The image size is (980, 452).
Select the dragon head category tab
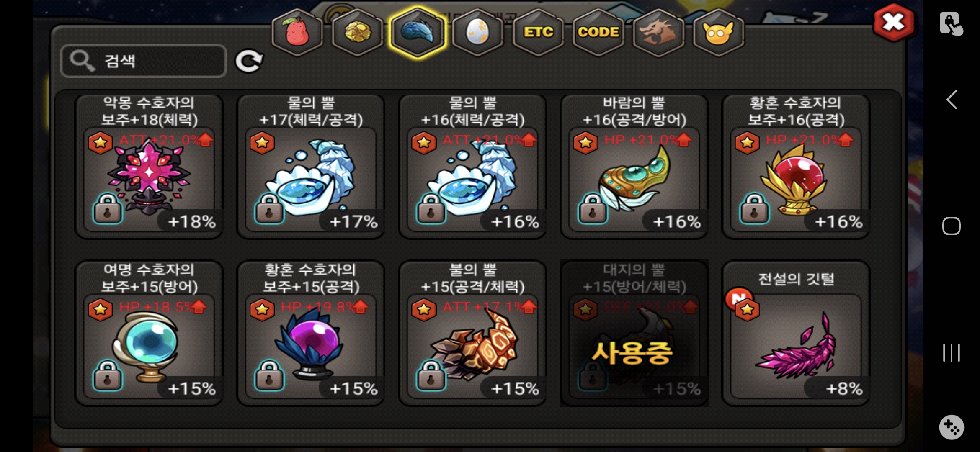[658, 32]
